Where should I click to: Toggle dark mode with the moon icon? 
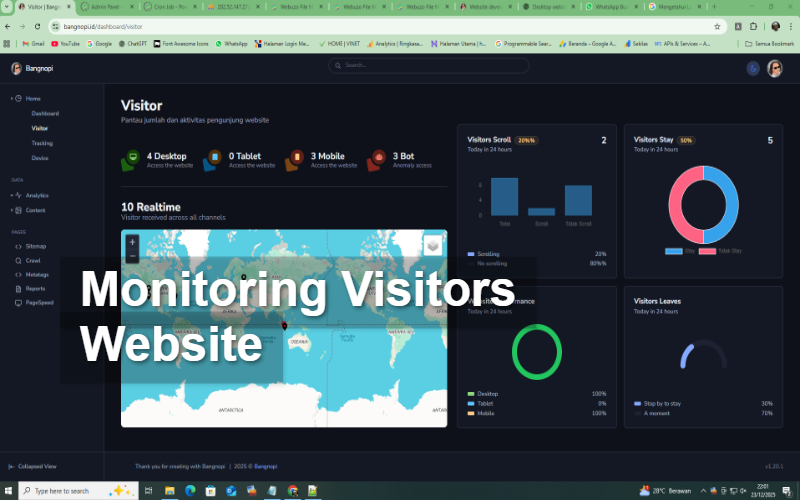[x=753, y=68]
